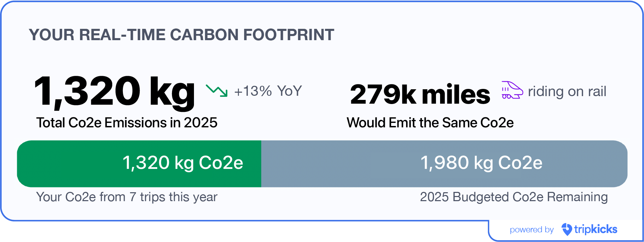Click 'Total Co2e Emissions in 2025' caption

click(x=127, y=123)
